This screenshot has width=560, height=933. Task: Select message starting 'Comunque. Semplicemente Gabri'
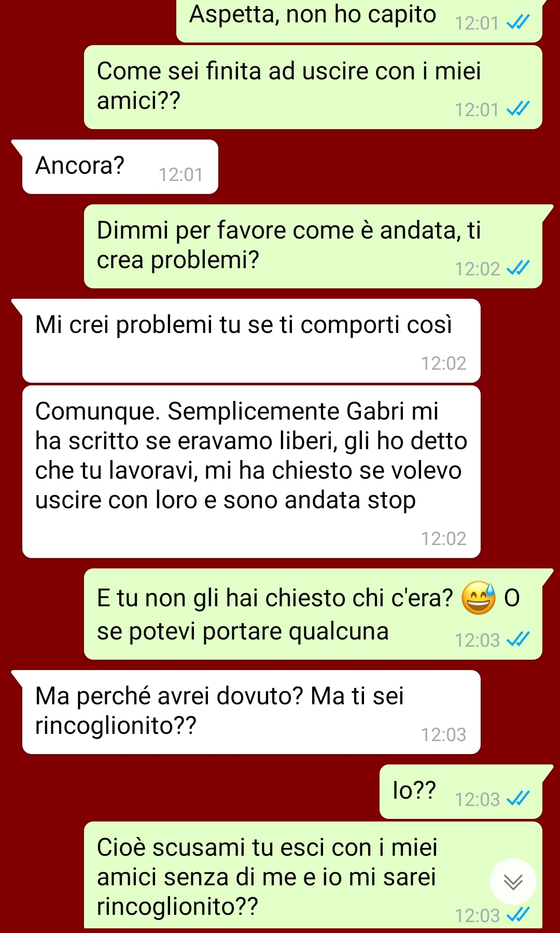(251, 472)
